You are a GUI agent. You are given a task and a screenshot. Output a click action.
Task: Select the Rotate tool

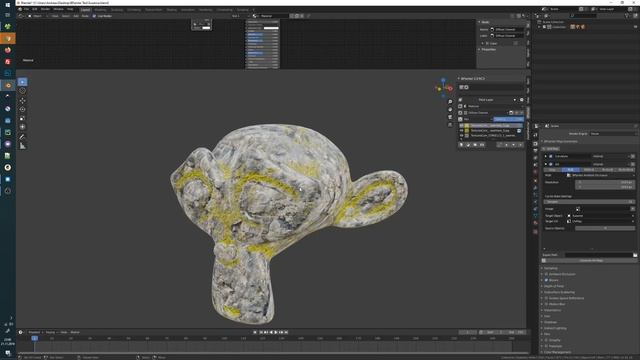point(22,109)
